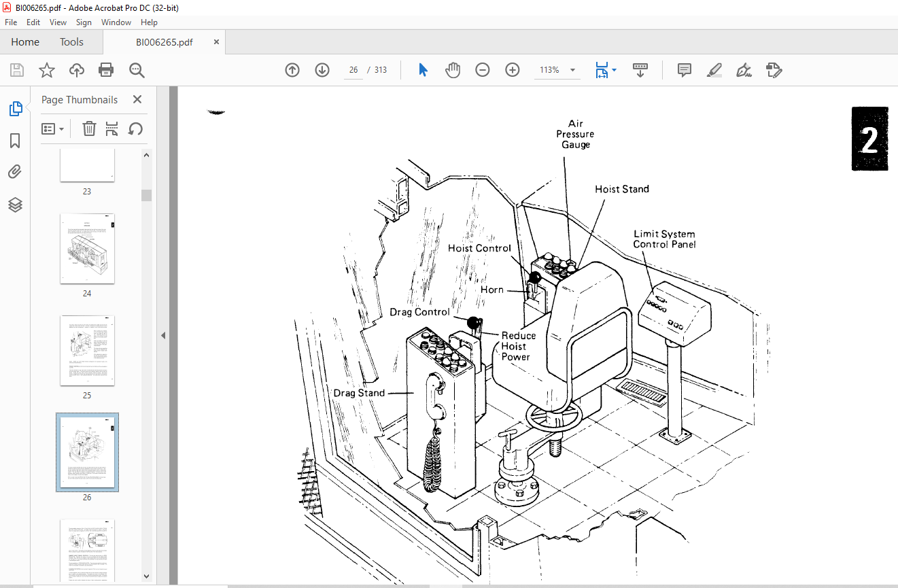
Task: Click the Save file icon
Action: (17, 70)
